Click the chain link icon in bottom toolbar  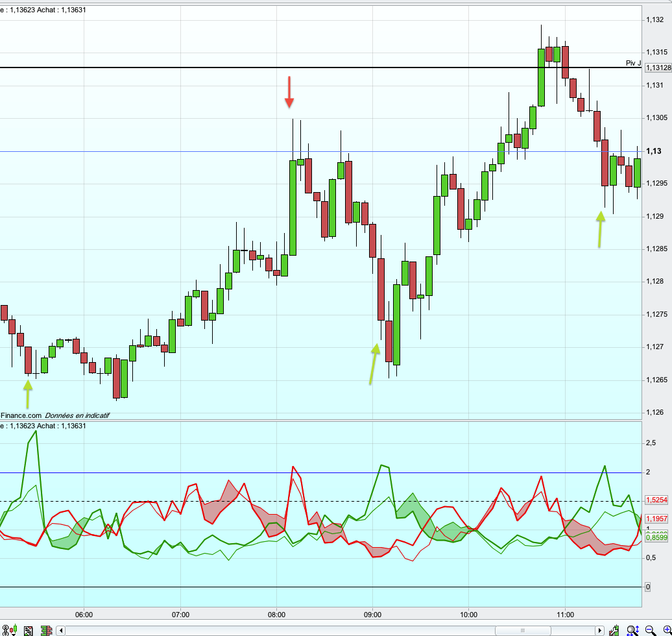tap(5, 630)
